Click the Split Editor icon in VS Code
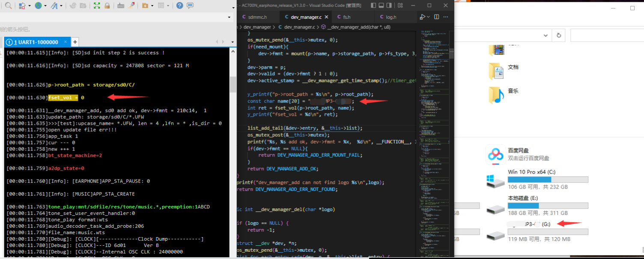This screenshot has width=644, height=259. coord(437,17)
